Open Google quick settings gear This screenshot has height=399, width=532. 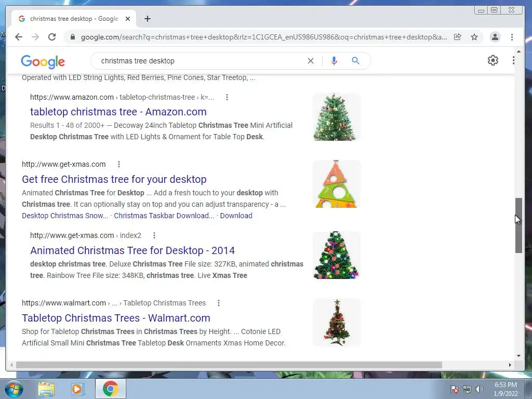click(x=493, y=60)
